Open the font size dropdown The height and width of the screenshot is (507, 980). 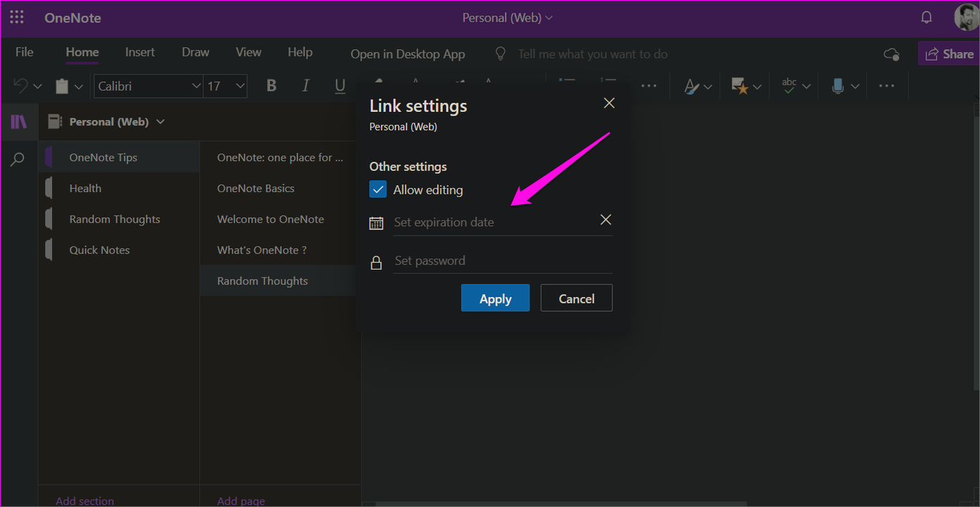coord(224,85)
